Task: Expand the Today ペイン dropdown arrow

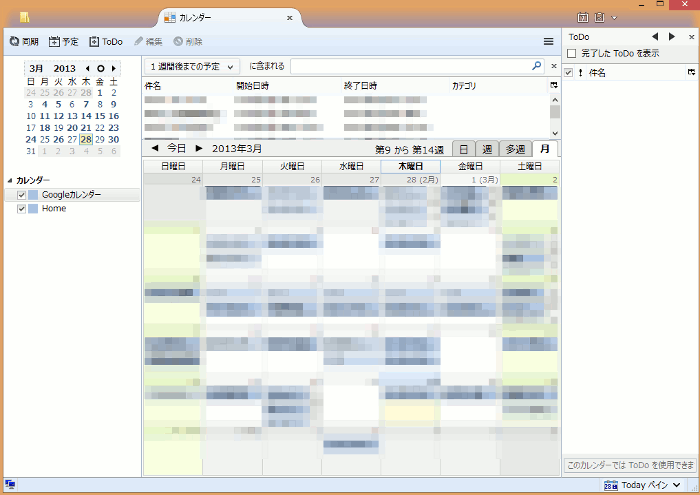Action: pos(676,485)
